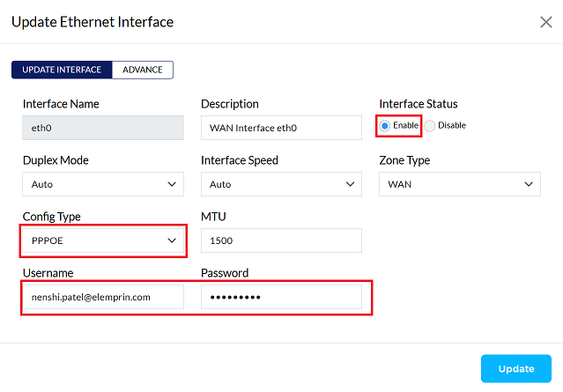
Task: Click the Config Type label
Action: coord(52,217)
